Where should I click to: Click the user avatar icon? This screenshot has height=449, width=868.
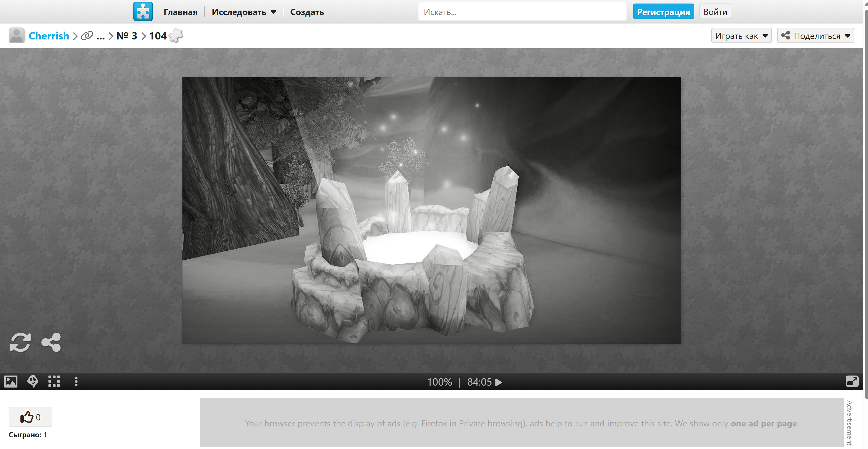(x=17, y=35)
